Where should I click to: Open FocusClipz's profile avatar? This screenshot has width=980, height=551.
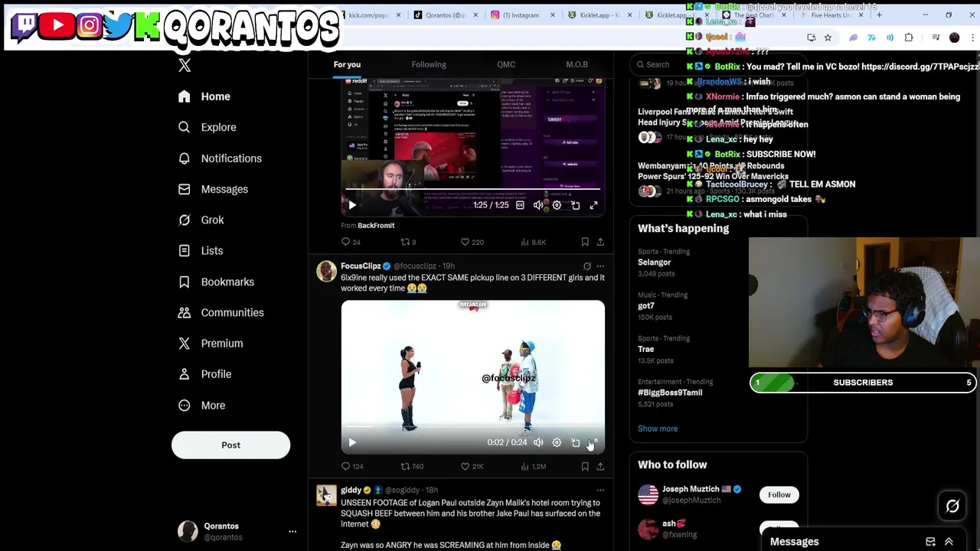click(x=326, y=272)
